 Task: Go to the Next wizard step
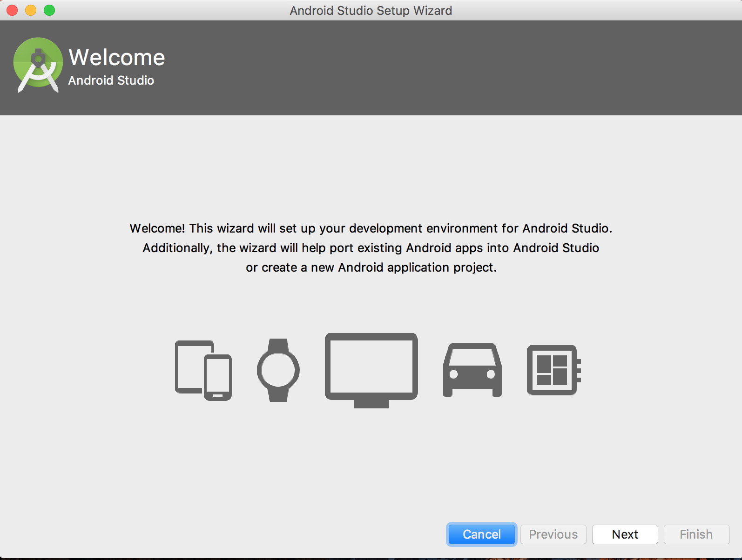coord(625,534)
